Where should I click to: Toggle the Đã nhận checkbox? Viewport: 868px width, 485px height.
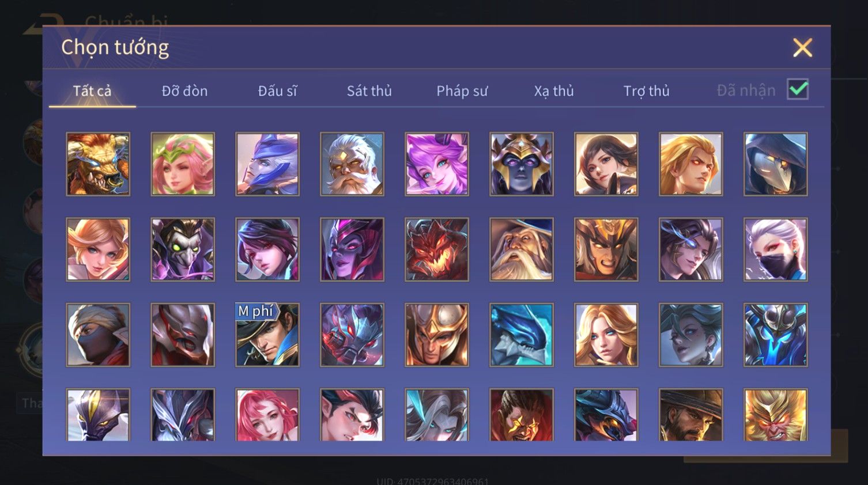(798, 90)
